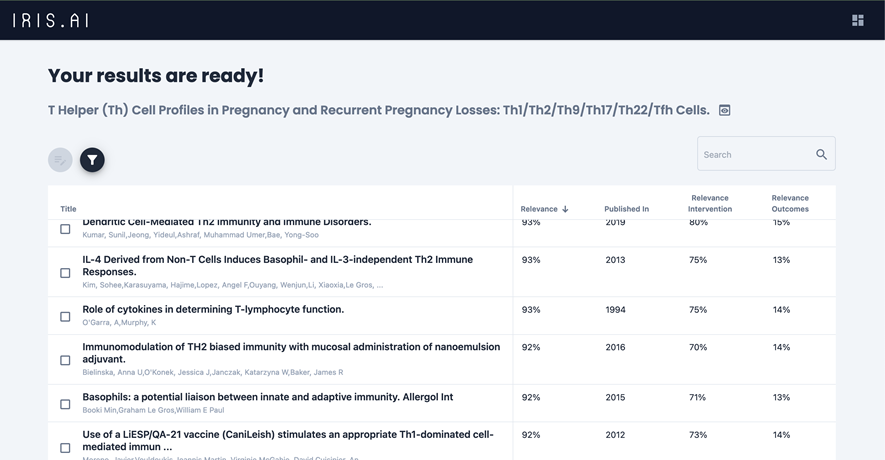Select the IL-4 Derived from Non-T Cells checkbox
The width and height of the screenshot is (885, 460).
[x=65, y=273]
